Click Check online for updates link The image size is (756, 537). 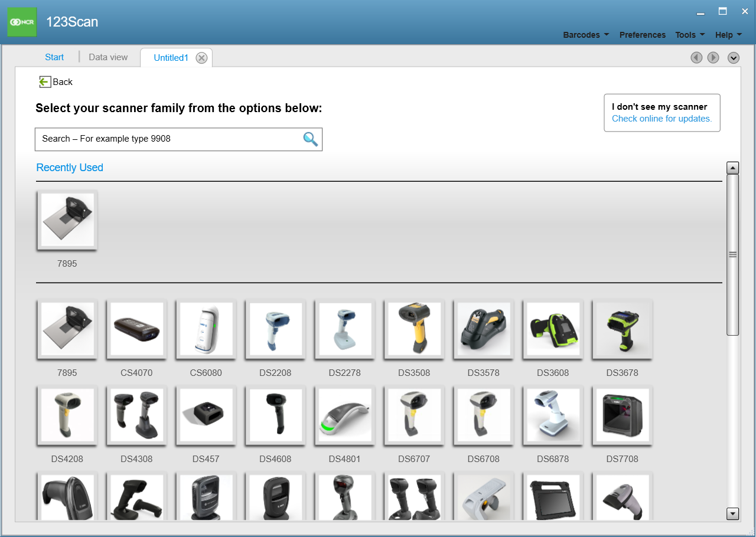pyautogui.click(x=662, y=119)
